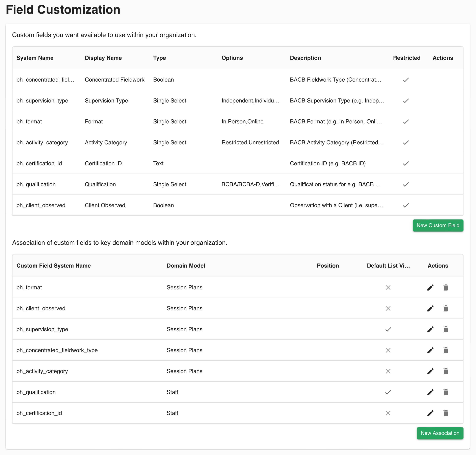The width and height of the screenshot is (476, 455).
Task: Click the Display Name column header
Action: 103,58
